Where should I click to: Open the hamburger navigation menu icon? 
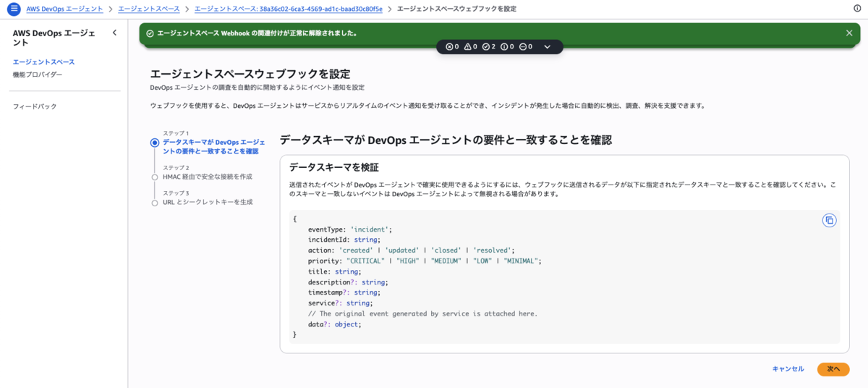coord(13,9)
